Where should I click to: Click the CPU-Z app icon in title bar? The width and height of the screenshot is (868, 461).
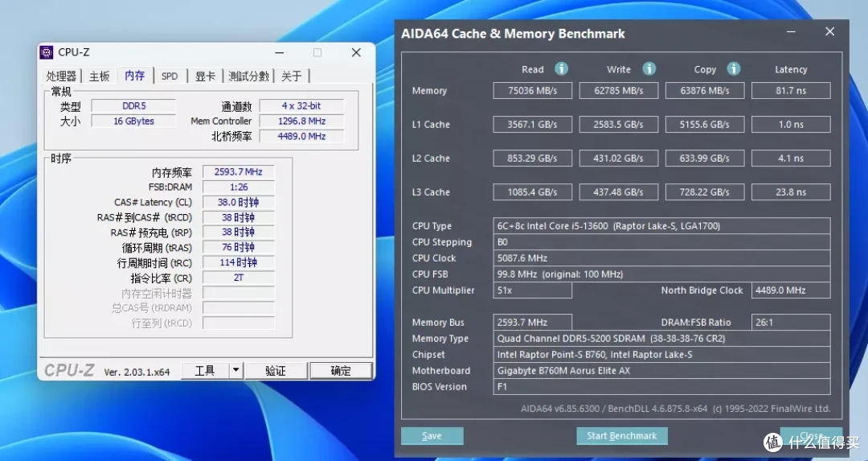click(x=47, y=52)
